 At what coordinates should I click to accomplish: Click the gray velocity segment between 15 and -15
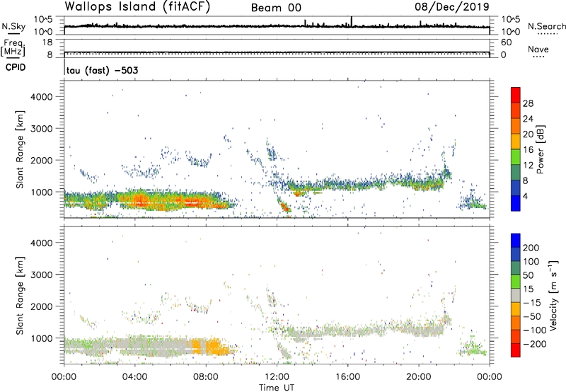tap(516, 295)
